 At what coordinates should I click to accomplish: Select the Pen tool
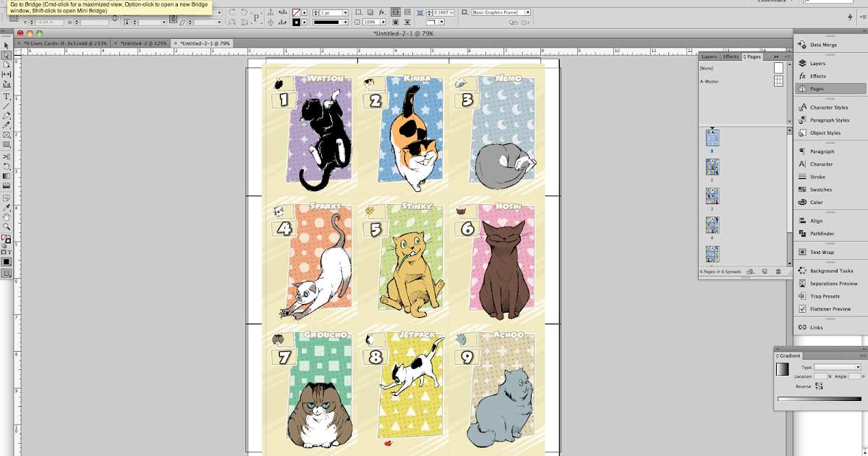7,115
